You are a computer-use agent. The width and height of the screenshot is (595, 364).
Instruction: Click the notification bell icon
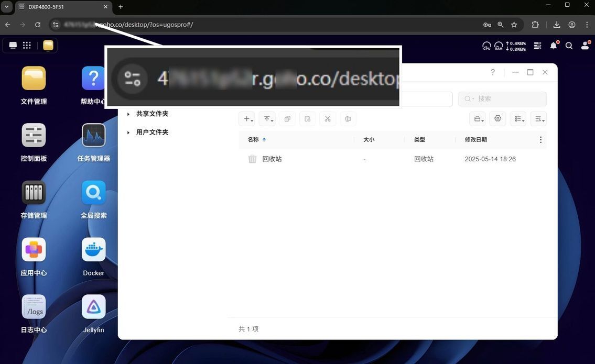coord(554,46)
